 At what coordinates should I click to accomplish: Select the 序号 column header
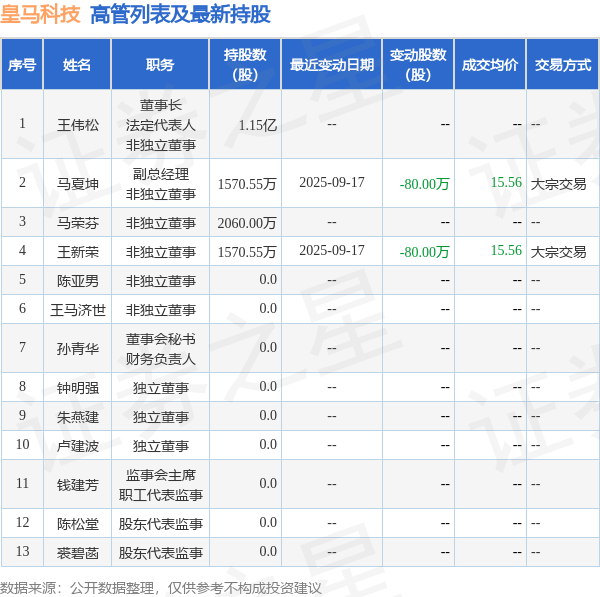click(22, 65)
